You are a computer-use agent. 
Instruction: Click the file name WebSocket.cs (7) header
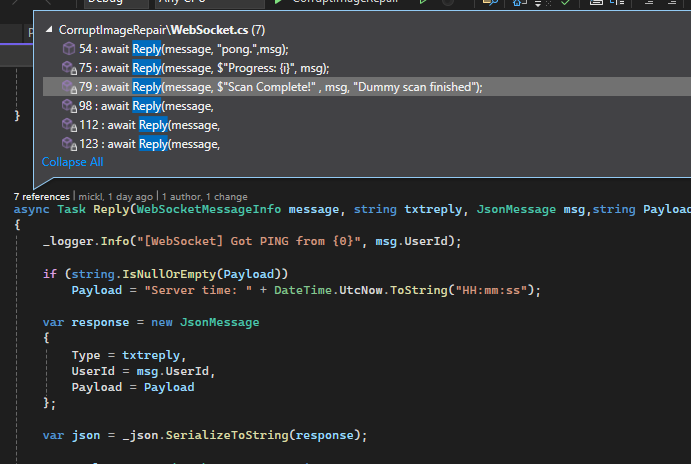162,30
